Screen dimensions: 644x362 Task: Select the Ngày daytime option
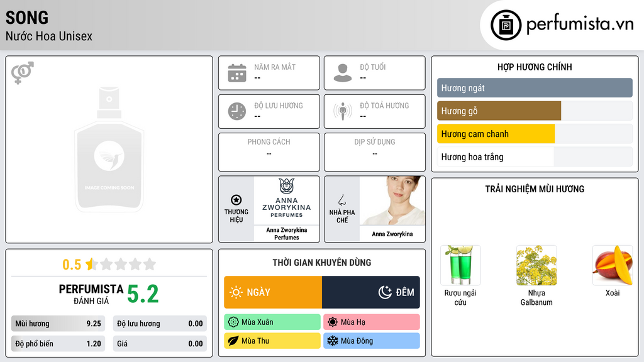(x=273, y=292)
